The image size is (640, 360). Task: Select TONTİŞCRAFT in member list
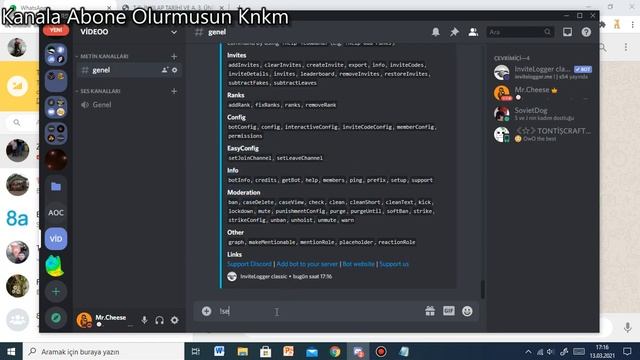pyautogui.click(x=542, y=134)
